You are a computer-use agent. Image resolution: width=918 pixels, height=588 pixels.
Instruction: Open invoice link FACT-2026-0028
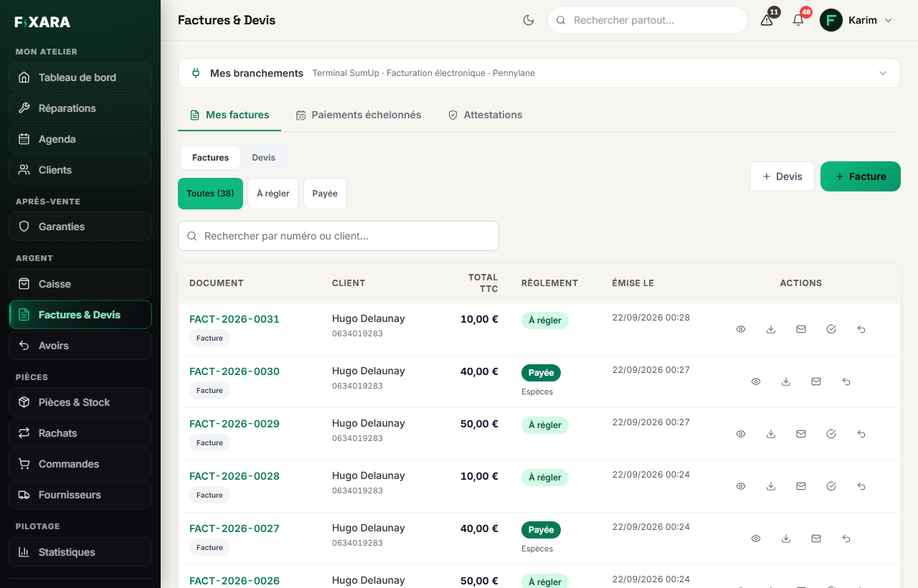[x=235, y=476]
